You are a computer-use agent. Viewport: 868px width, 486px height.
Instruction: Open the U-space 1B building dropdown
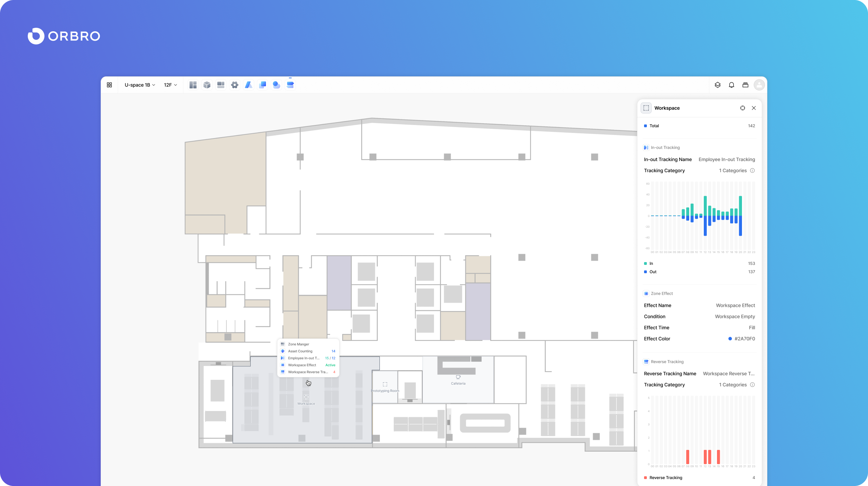pyautogui.click(x=140, y=85)
